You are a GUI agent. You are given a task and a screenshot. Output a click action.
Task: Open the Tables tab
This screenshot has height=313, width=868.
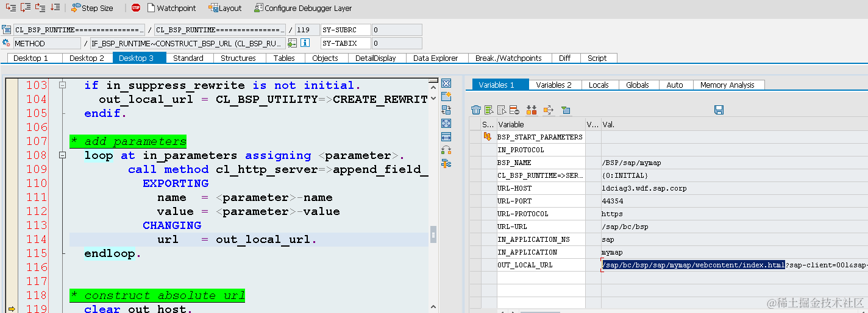(x=284, y=58)
